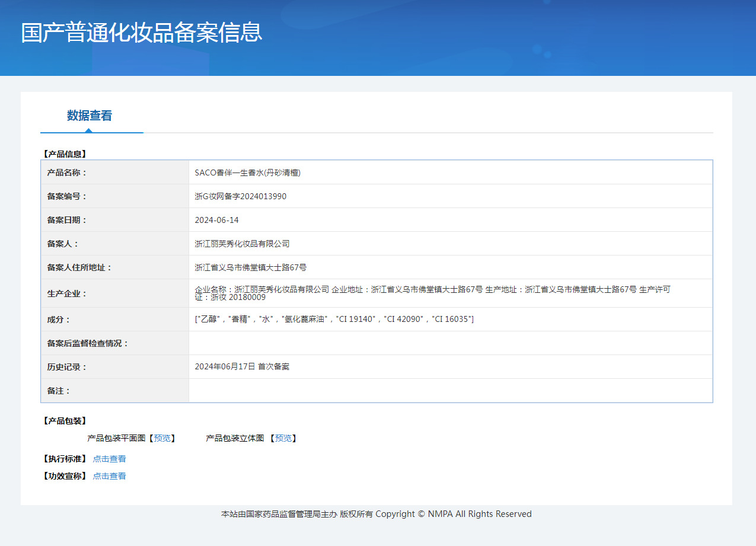Select the ingredients list with 乙醇 and 香精

coord(334,320)
